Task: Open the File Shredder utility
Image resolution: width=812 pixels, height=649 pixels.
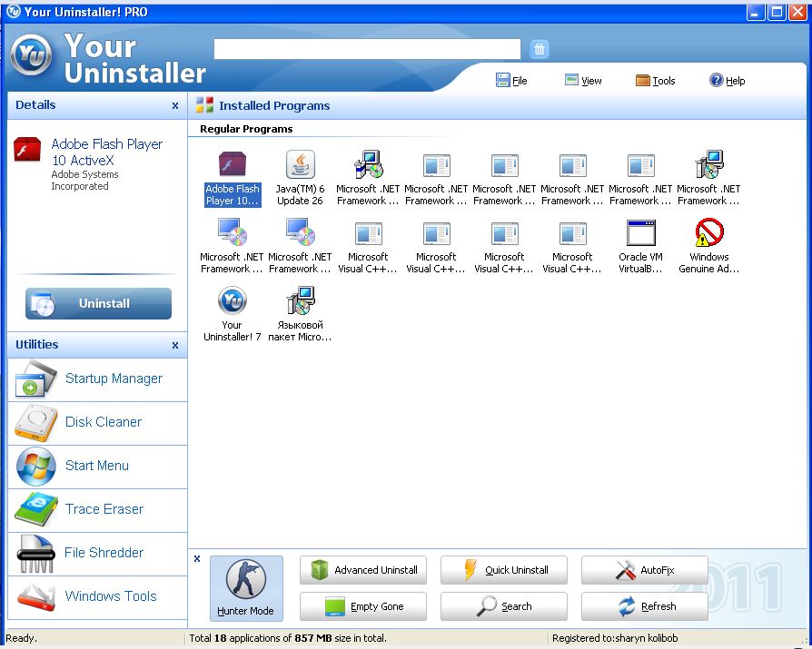Action: (x=97, y=554)
